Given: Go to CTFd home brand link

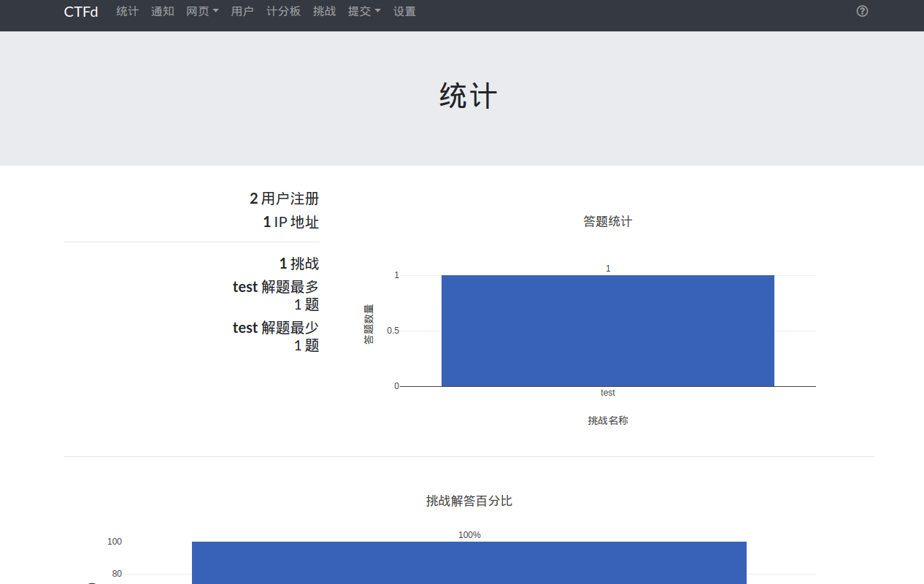Looking at the screenshot, I should [x=81, y=12].
